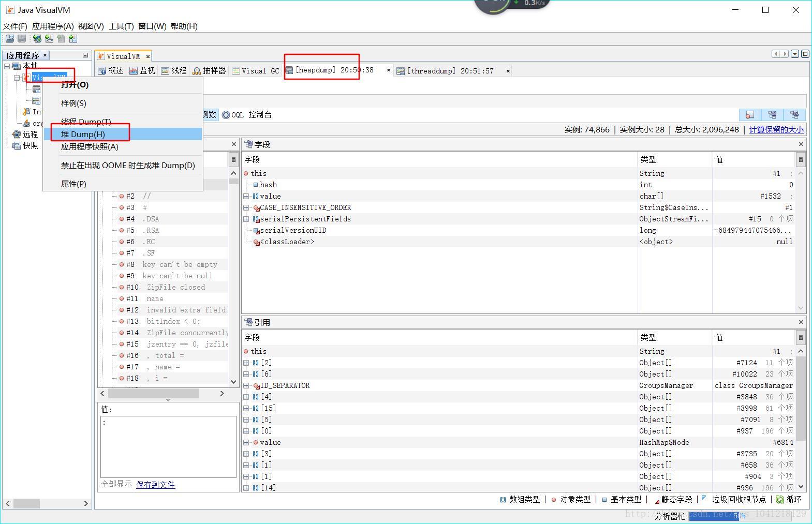Choose 堆 Dump(H) from context menu
This screenshot has width=812, height=524.
[x=123, y=134]
